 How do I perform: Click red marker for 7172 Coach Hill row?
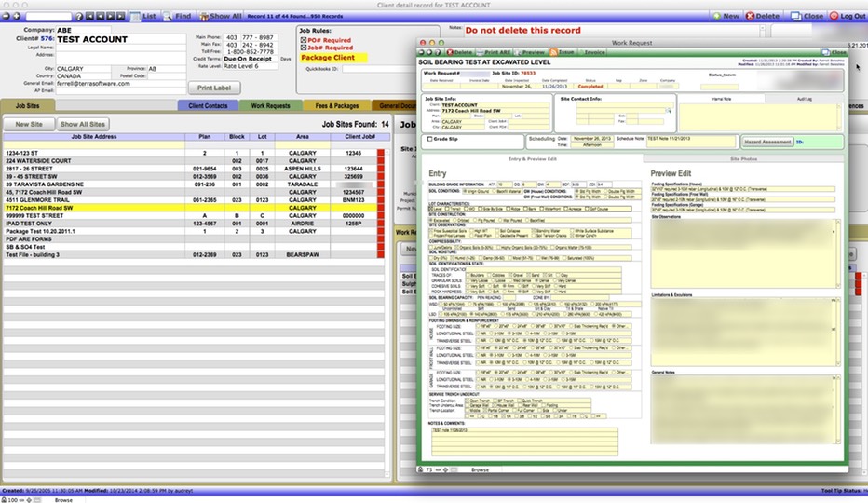tap(380, 208)
